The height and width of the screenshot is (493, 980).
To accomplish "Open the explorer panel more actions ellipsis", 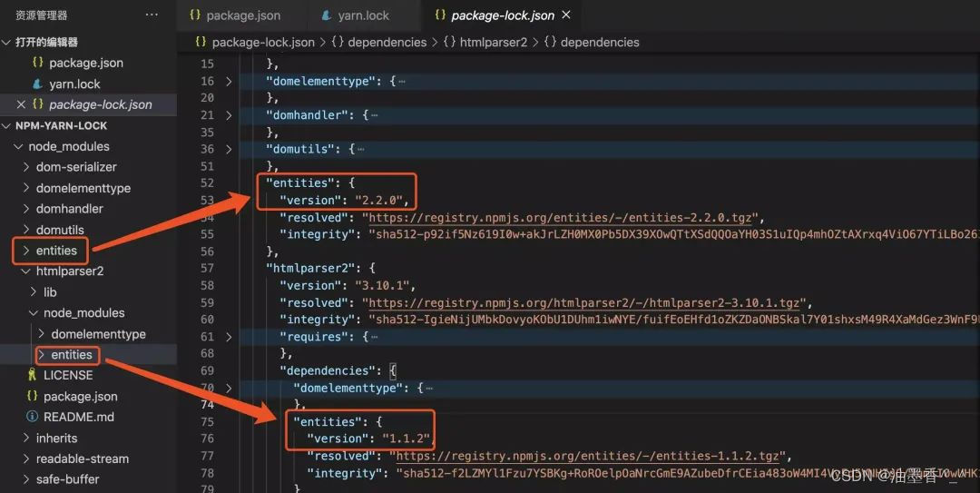I will (x=152, y=15).
